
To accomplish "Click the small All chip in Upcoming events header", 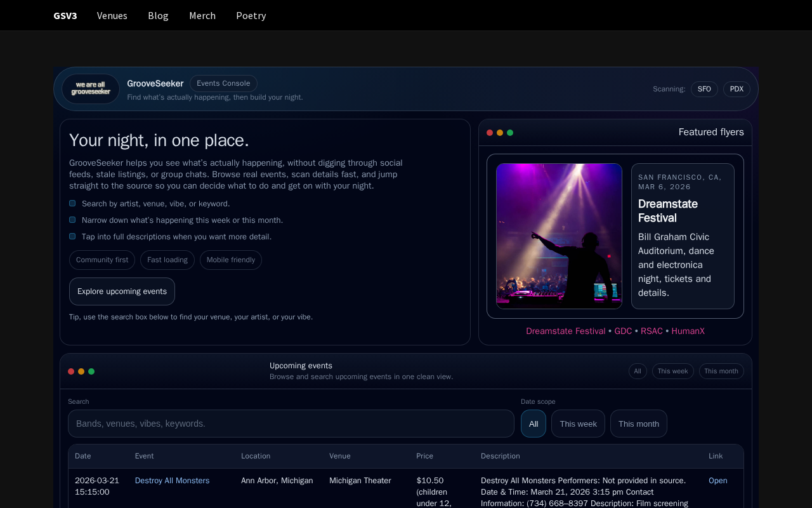I will (x=638, y=371).
